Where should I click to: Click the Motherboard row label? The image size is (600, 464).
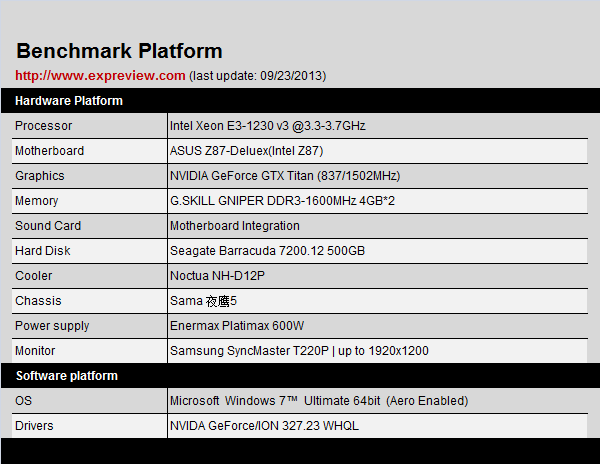pos(49,151)
